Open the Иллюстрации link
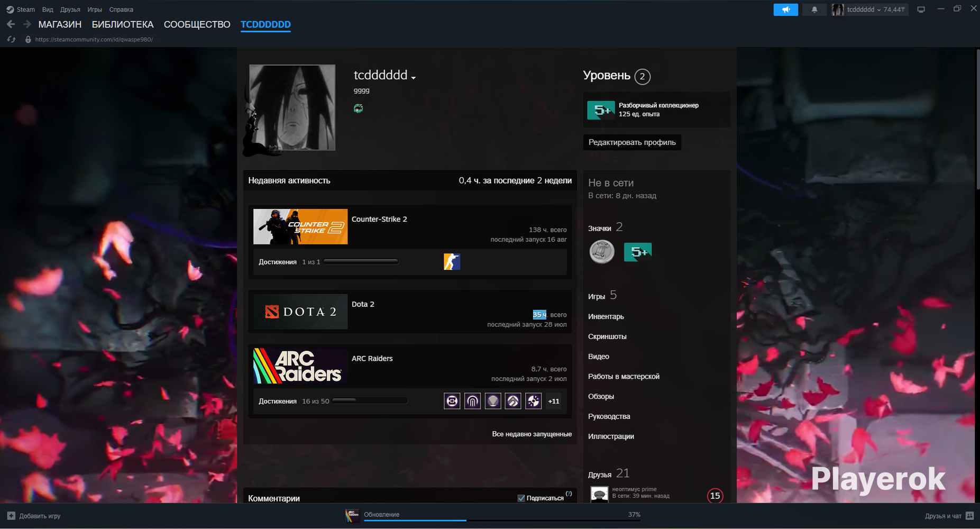 tap(611, 436)
